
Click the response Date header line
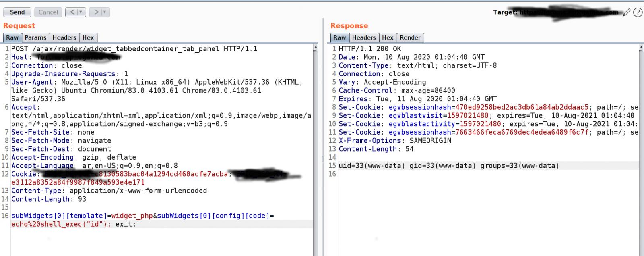coord(412,57)
